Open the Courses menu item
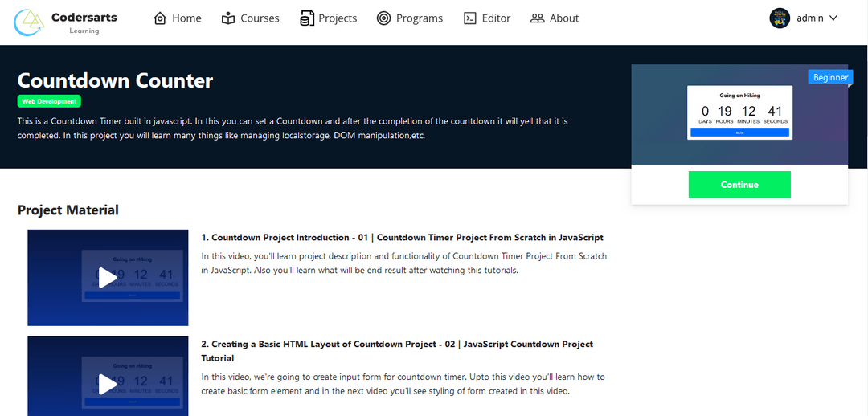The height and width of the screenshot is (416, 868). tap(260, 18)
